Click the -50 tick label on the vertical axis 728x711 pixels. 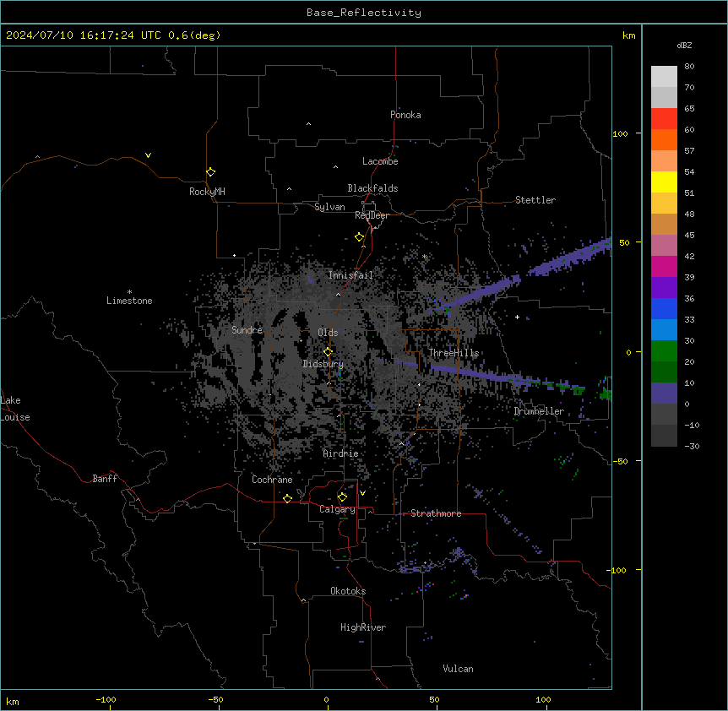pyautogui.click(x=620, y=461)
